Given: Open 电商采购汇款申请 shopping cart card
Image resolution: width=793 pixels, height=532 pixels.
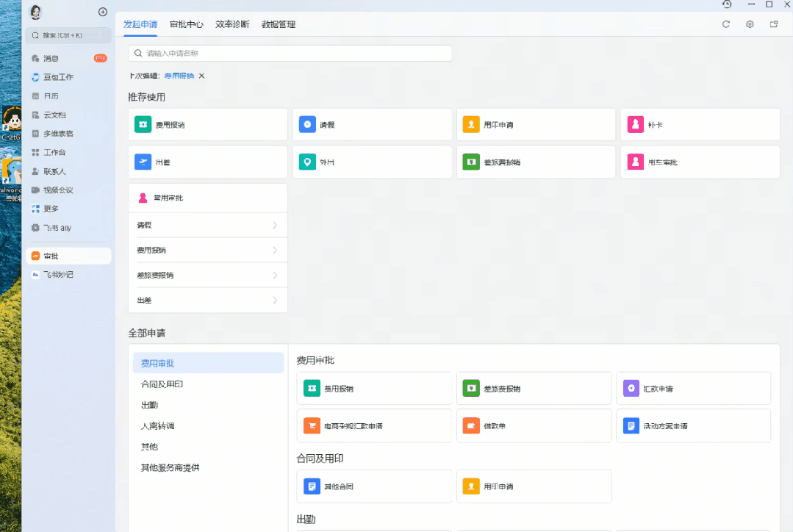Looking at the screenshot, I should click(x=374, y=425).
